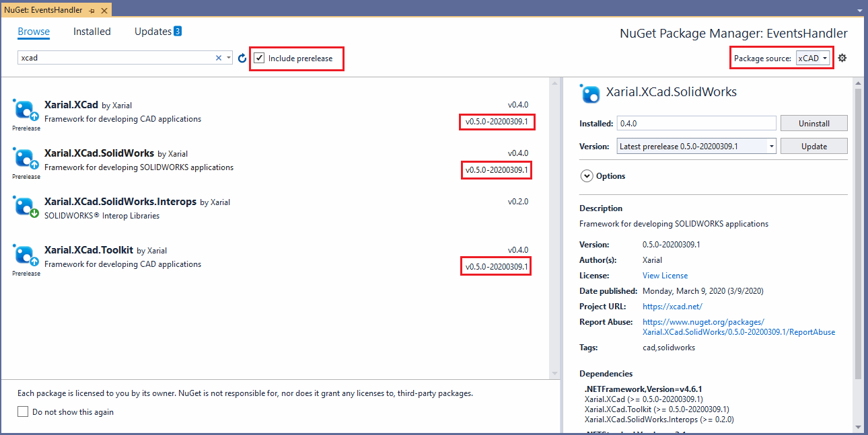Open the Version selection dropdown
Screen dimensions: 868x435
[771, 147]
